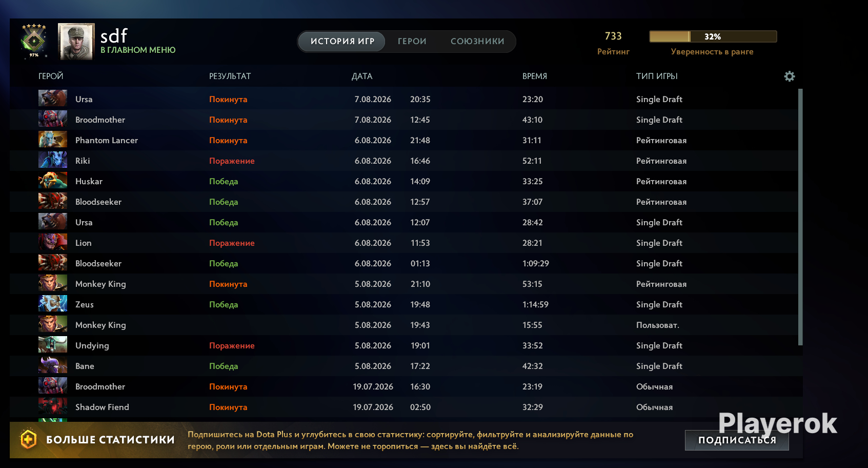Click the Zeus hero portrait
Screen dimensions: 868x468
[53, 304]
